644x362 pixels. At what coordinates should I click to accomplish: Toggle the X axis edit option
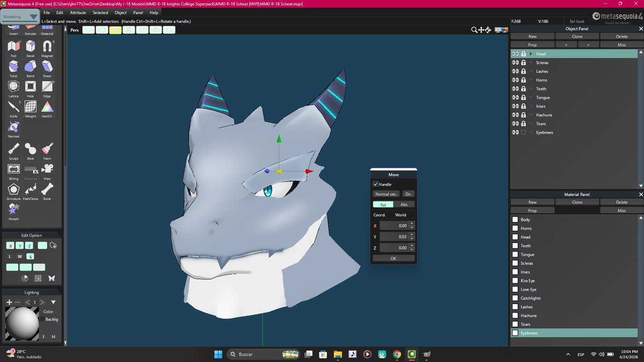10,246
